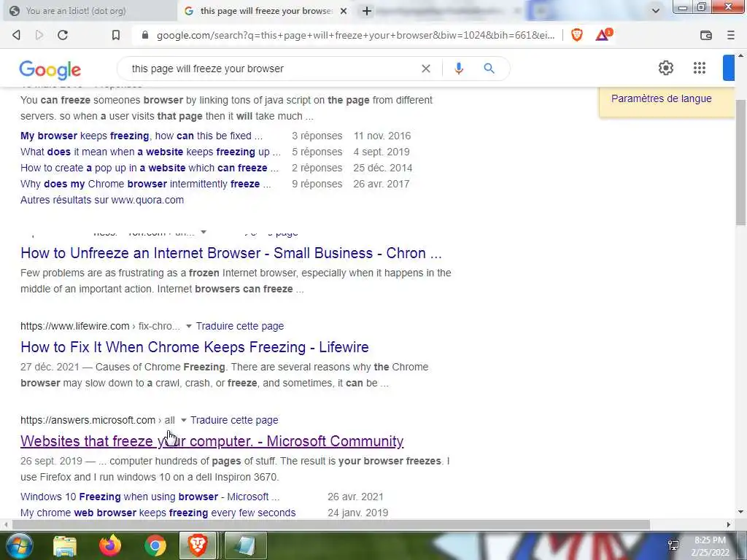This screenshot has width=747, height=560.
Task: Click the '26 avr. 2021' date text
Action: (355, 497)
